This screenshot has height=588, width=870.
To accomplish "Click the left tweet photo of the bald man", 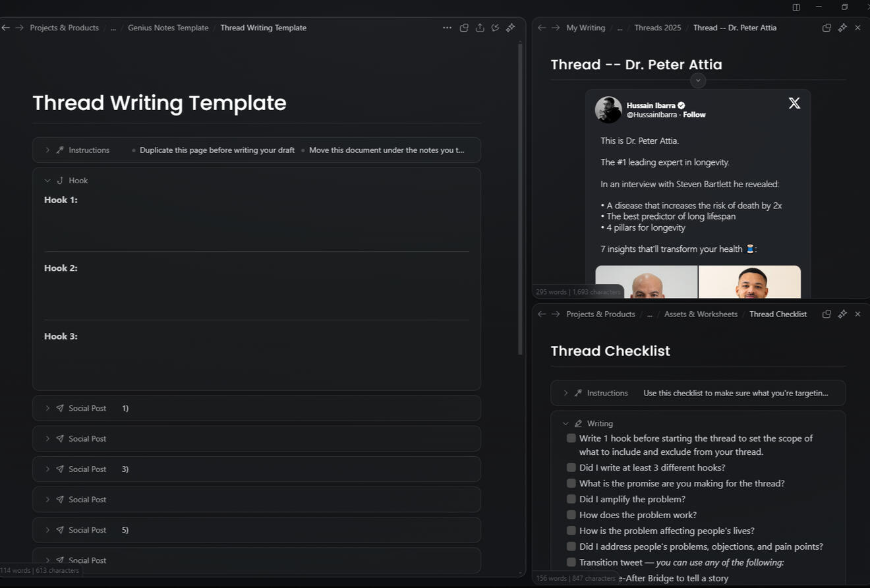I will [646, 282].
